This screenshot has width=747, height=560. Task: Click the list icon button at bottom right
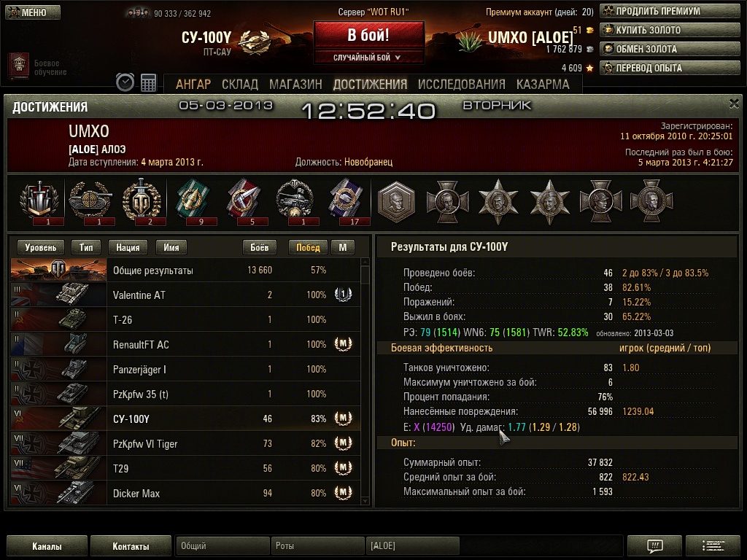tap(713, 545)
